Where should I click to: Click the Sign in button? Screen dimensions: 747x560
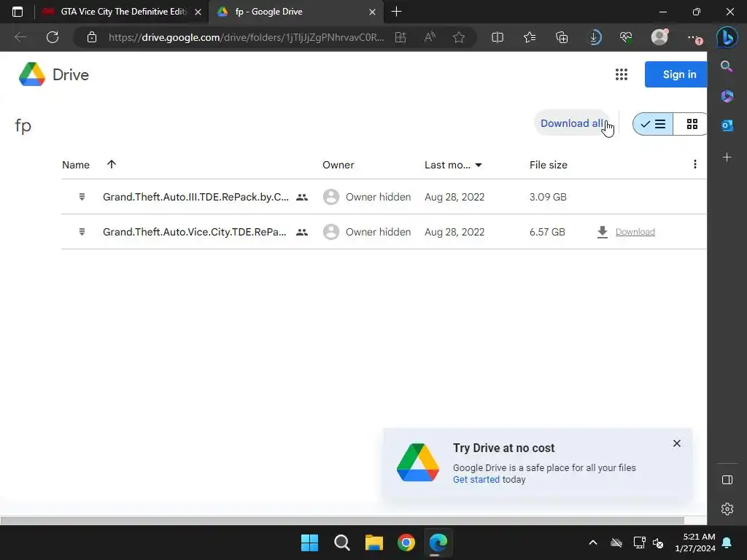coord(676,74)
